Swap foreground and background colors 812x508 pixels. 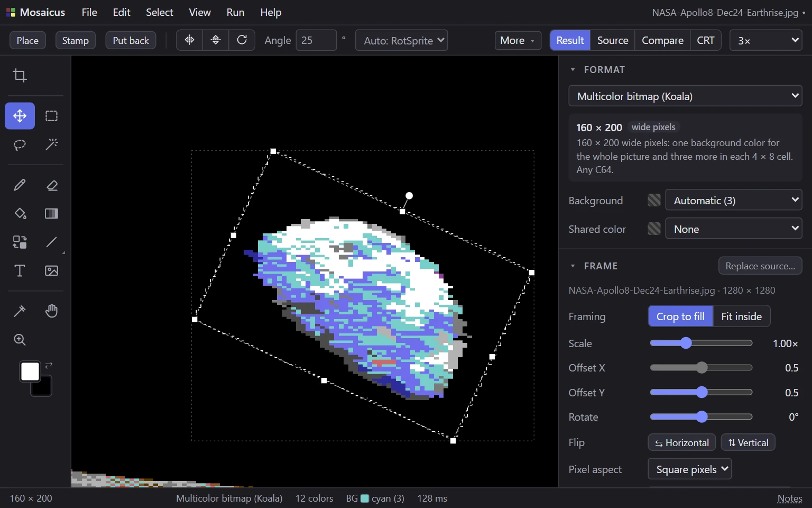[49, 365]
